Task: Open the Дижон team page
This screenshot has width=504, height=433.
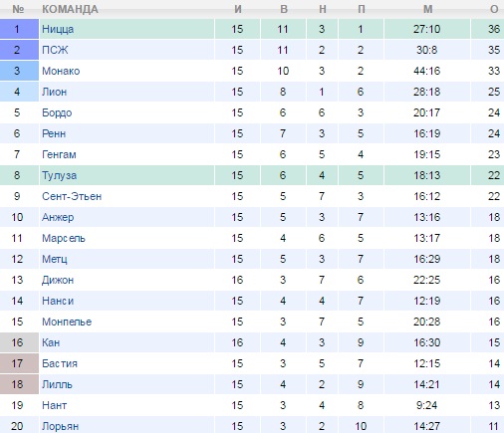Action: point(58,280)
